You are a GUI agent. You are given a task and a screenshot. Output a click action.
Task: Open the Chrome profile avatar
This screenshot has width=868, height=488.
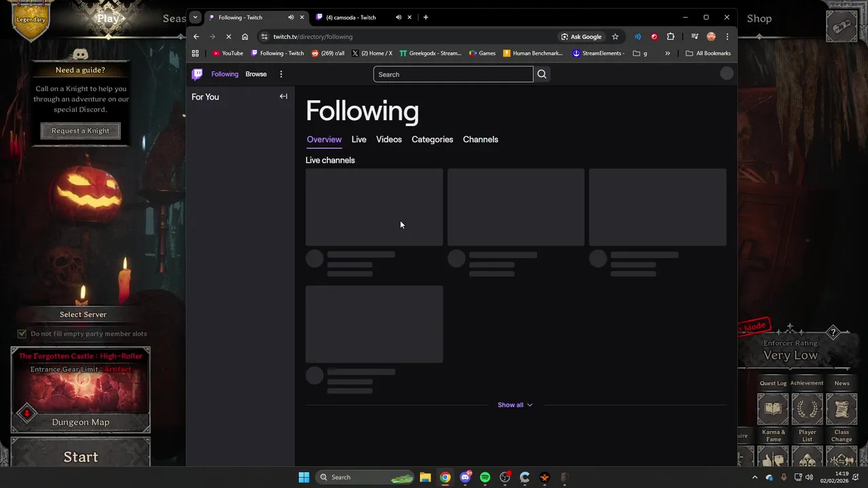711,37
